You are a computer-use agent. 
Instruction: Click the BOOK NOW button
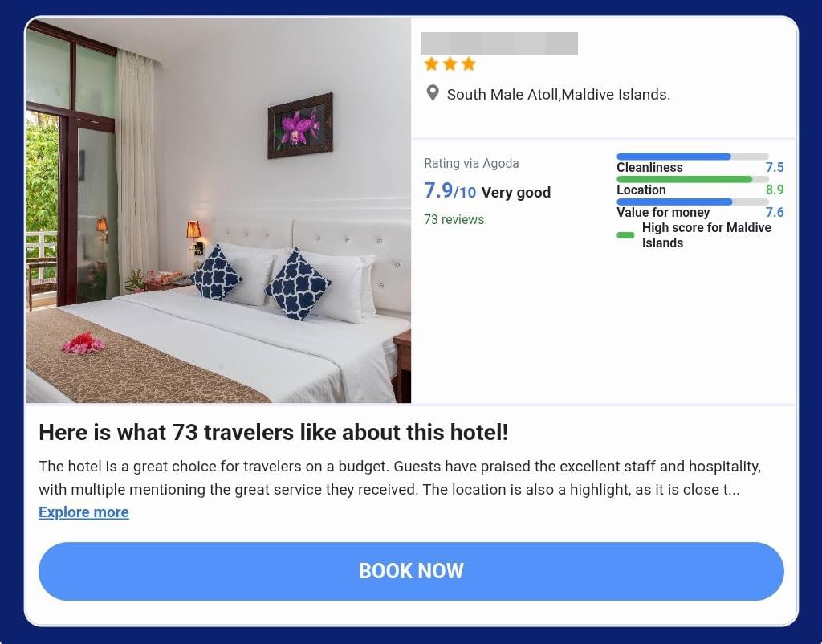(411, 571)
